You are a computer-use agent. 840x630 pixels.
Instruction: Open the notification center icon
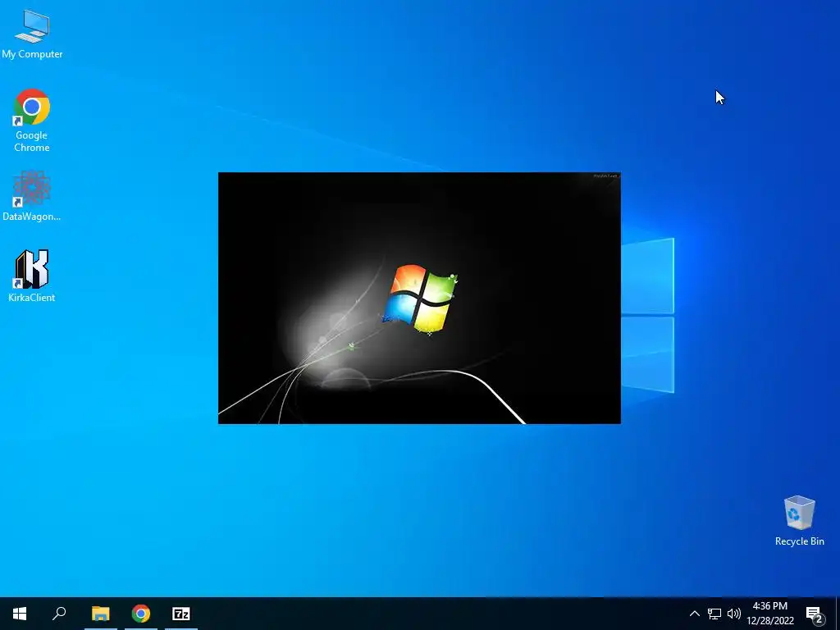[814, 614]
